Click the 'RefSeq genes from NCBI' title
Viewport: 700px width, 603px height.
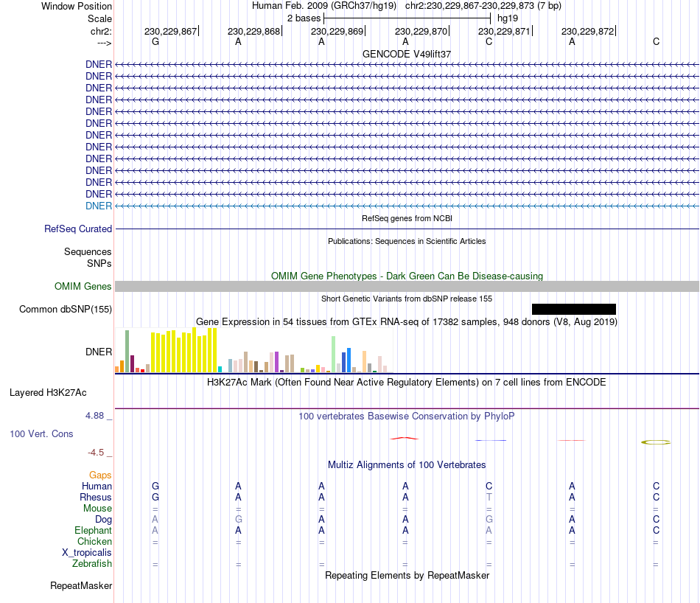(x=407, y=218)
